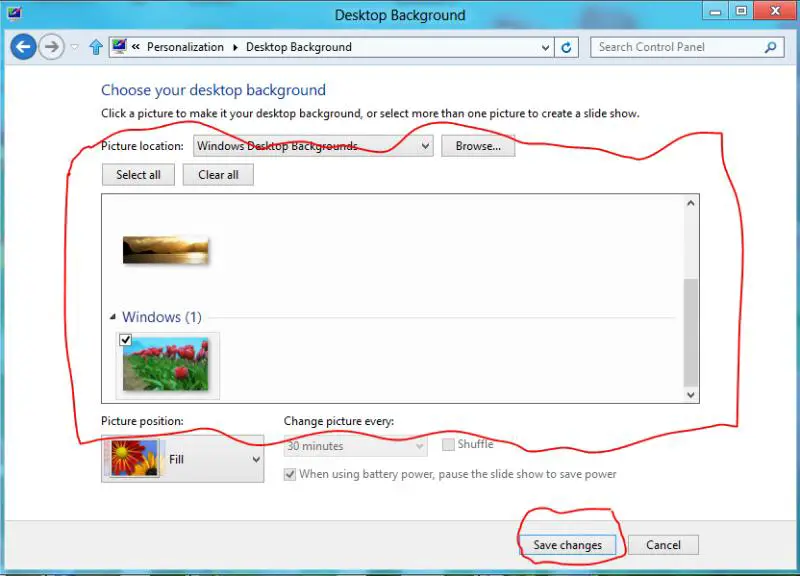Click inside the Search Control Panel field
Image resolution: width=800 pixels, height=576 pixels.
pyautogui.click(x=687, y=47)
